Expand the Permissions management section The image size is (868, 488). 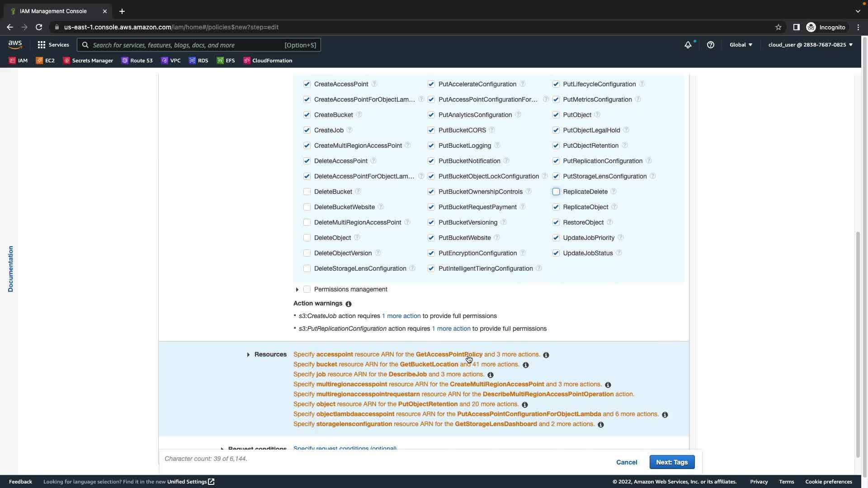(x=297, y=290)
